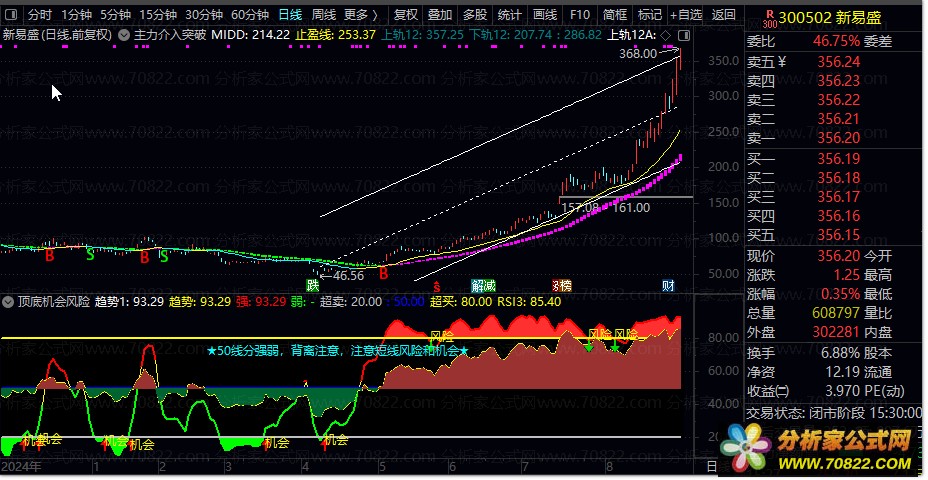Open the 统计 statistics tool

pos(510,15)
